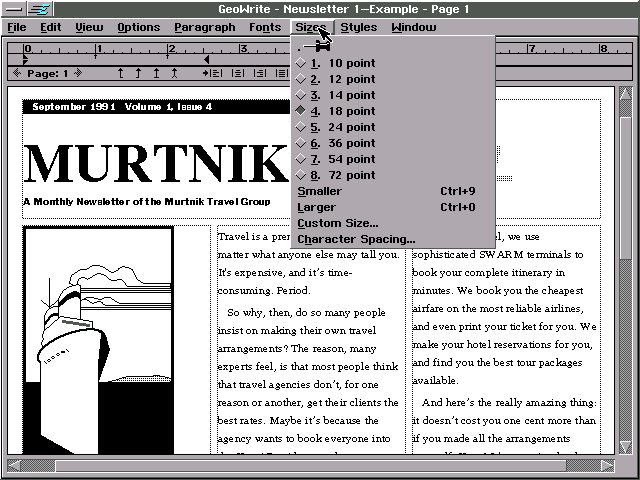Open the Paragraph menu
This screenshot has width=640, height=480.
point(204,27)
